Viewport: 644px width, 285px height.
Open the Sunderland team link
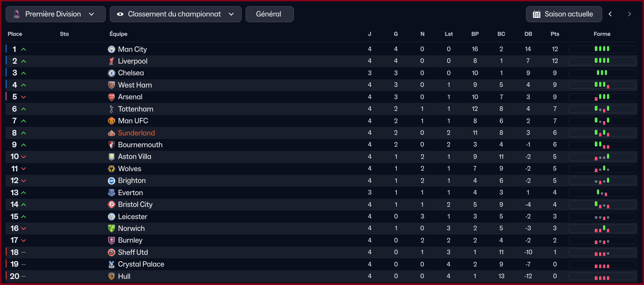pyautogui.click(x=136, y=133)
